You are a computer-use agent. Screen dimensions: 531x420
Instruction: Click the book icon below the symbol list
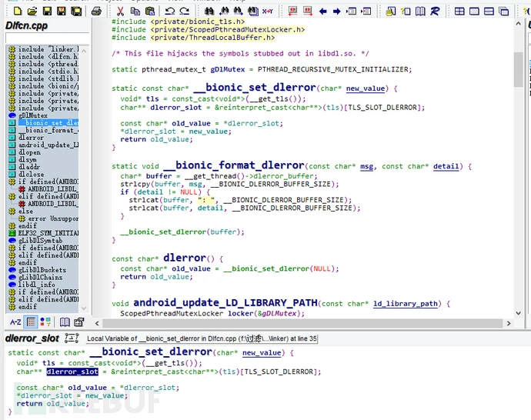65,322
